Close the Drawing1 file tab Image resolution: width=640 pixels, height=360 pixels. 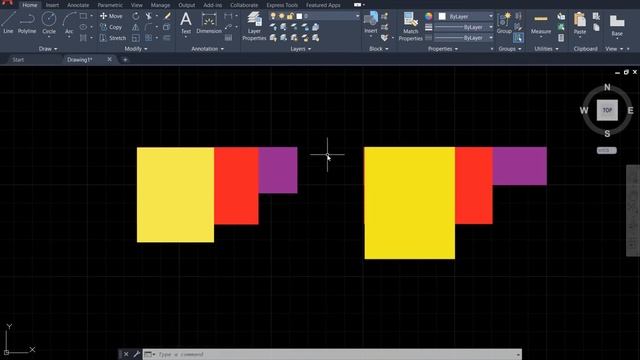[x=109, y=60]
